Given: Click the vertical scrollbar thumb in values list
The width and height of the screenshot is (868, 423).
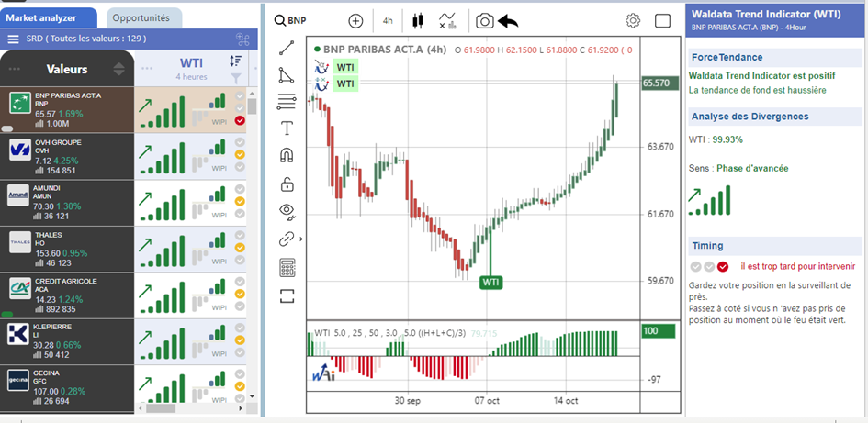Looking at the screenshot, I should pyautogui.click(x=252, y=106).
